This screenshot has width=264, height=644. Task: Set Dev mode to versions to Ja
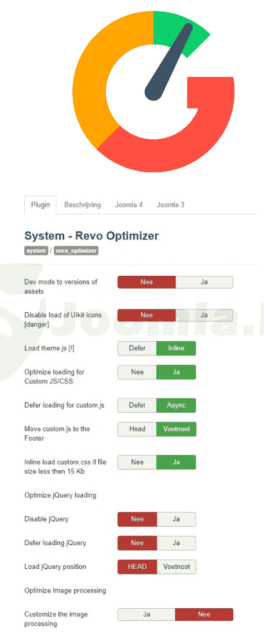pyautogui.click(x=204, y=282)
